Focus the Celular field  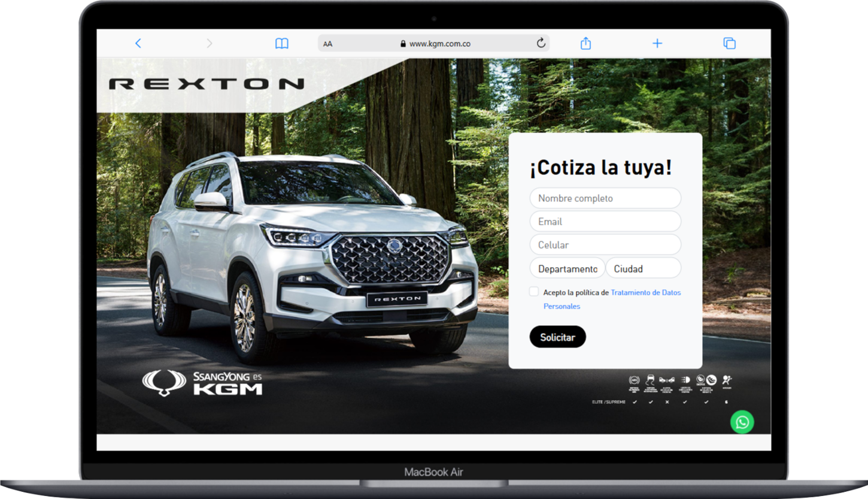point(605,245)
